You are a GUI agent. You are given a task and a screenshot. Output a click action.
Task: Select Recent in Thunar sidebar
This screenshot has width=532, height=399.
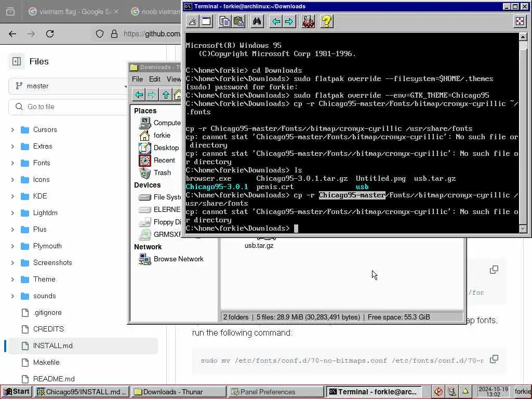(157, 160)
